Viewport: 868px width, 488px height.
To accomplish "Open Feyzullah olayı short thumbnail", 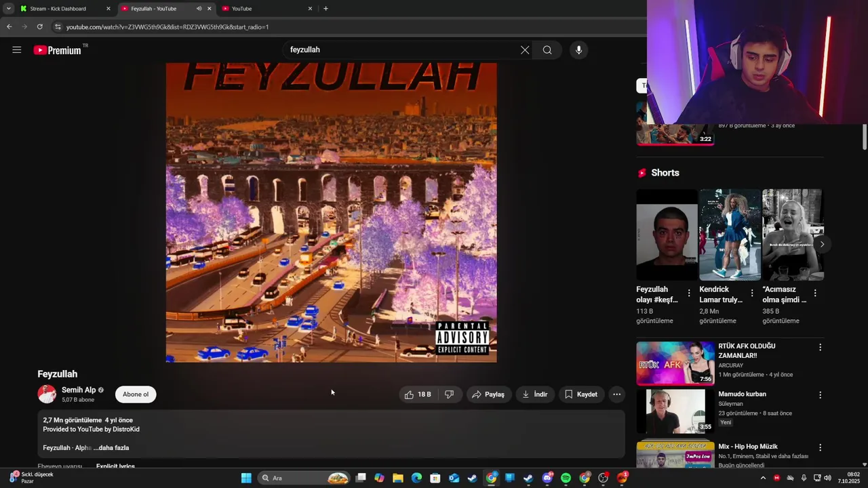I will tap(667, 235).
